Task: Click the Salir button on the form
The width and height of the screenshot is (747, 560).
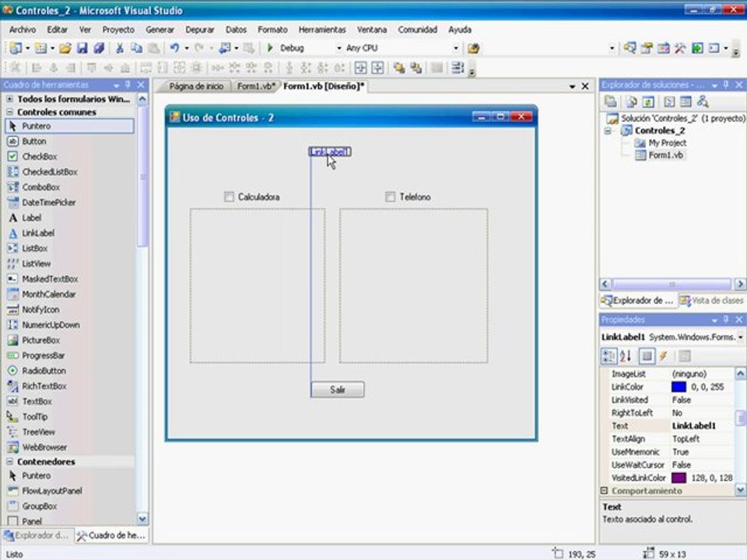Action: [x=337, y=390]
